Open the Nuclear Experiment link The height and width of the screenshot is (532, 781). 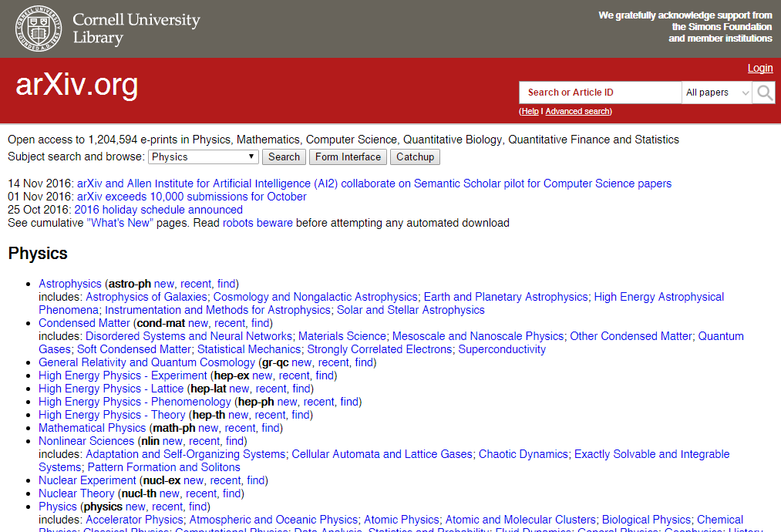coord(87,480)
